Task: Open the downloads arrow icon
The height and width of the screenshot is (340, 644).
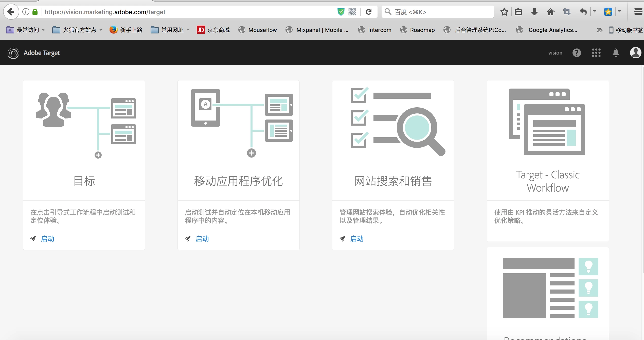Action: click(x=534, y=12)
